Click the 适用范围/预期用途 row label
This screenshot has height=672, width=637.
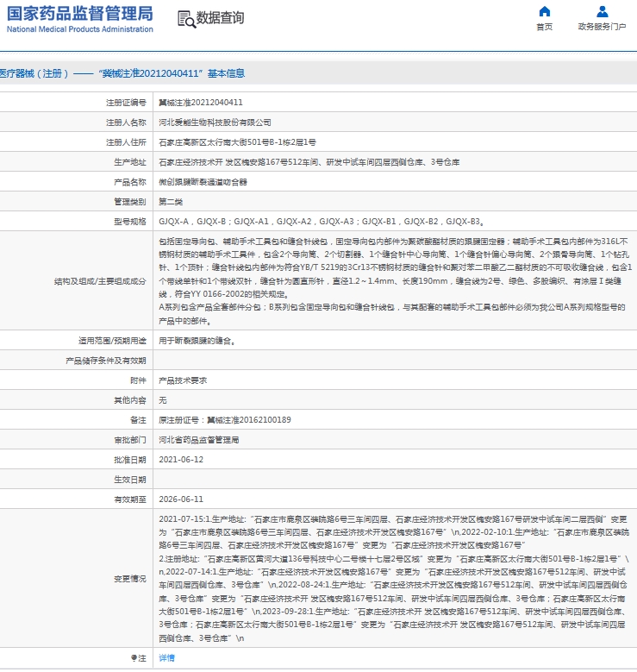tap(112, 341)
